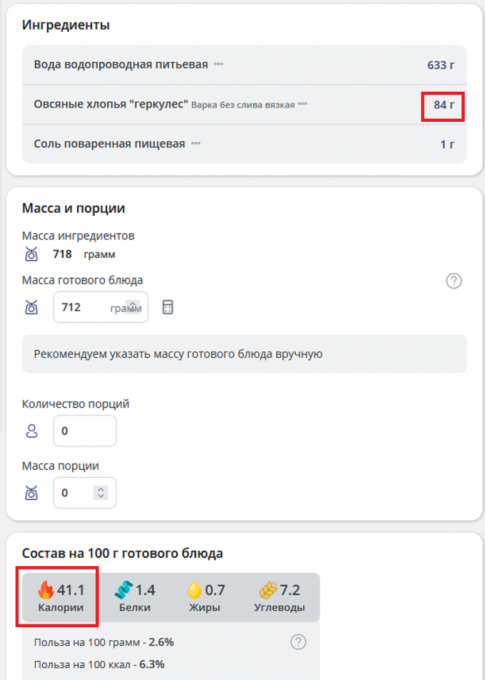
Task: Click the spinner arrows in the 712 grams field
Action: (x=133, y=307)
